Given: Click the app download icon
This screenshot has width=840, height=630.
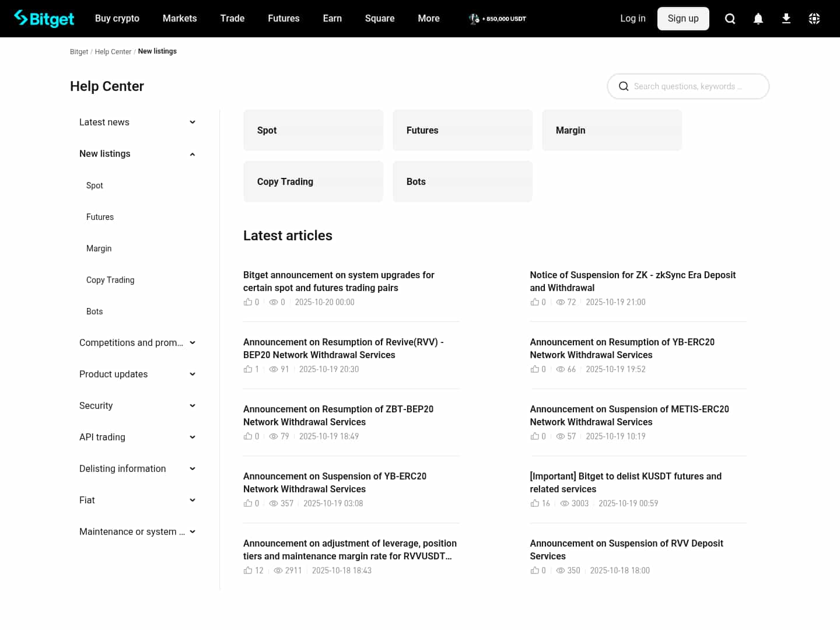Looking at the screenshot, I should tap(786, 18).
